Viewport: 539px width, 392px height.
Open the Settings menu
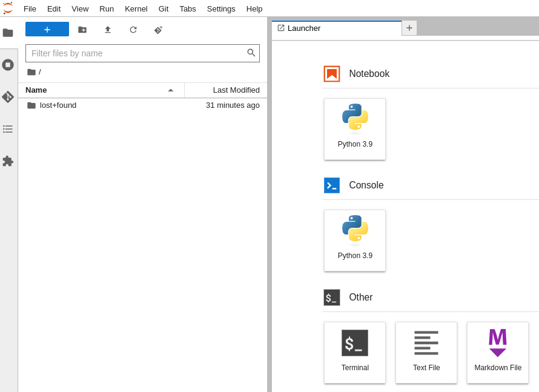click(x=221, y=8)
